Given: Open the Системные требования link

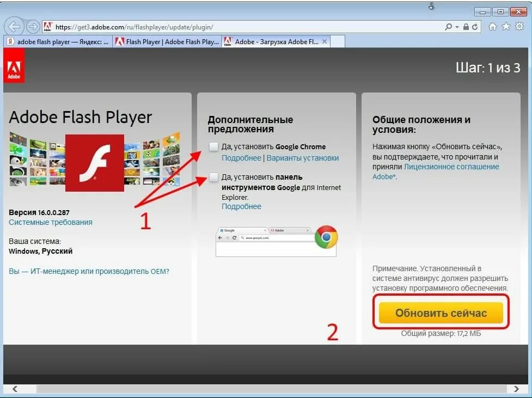Looking at the screenshot, I should 51,222.
